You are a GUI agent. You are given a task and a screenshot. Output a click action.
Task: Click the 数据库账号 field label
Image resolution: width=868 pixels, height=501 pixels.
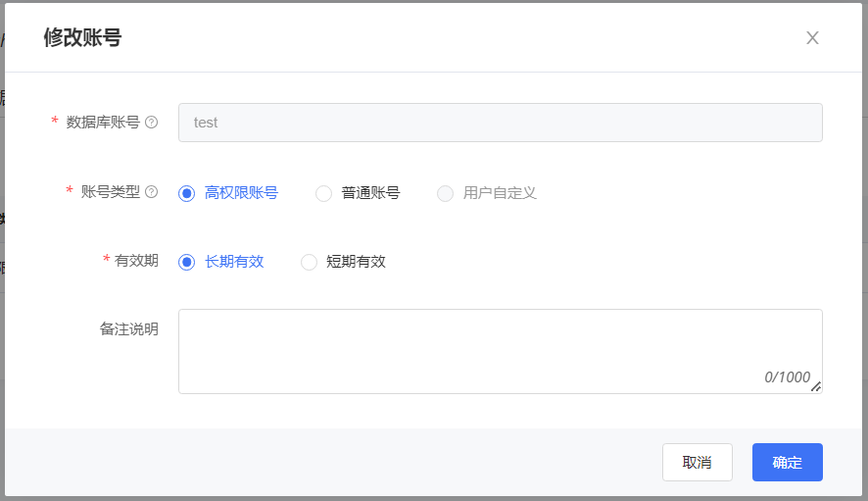[103, 123]
